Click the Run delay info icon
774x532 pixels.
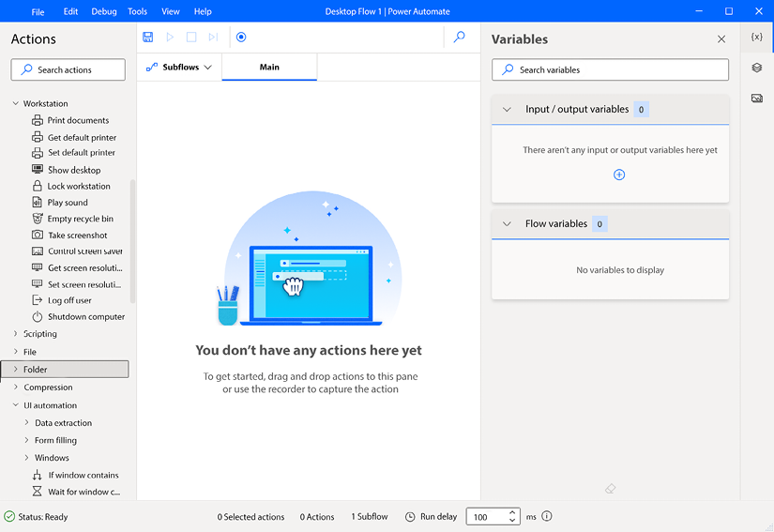(x=546, y=516)
